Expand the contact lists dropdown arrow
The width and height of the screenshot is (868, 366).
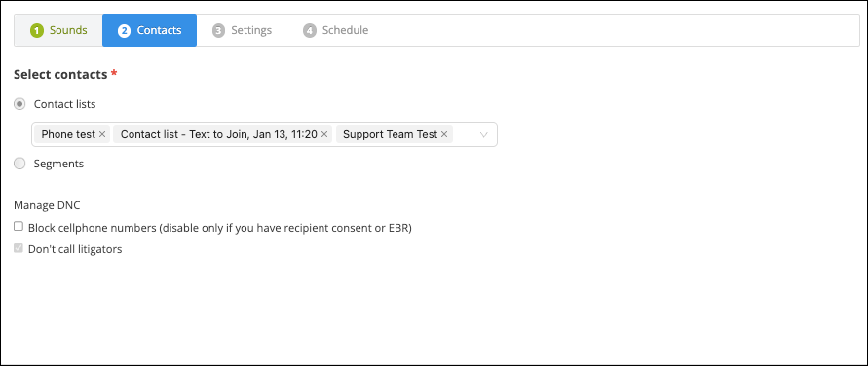[x=484, y=134]
